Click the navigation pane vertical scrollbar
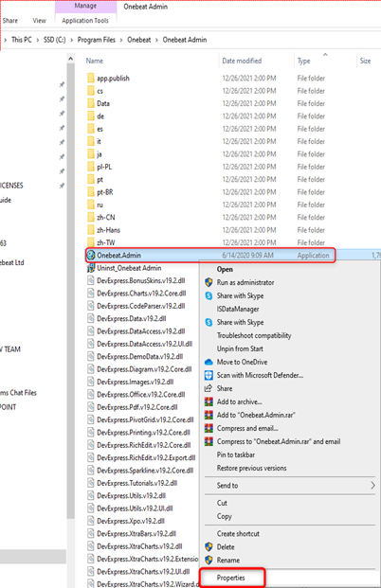381x588 pixels. 70,291
